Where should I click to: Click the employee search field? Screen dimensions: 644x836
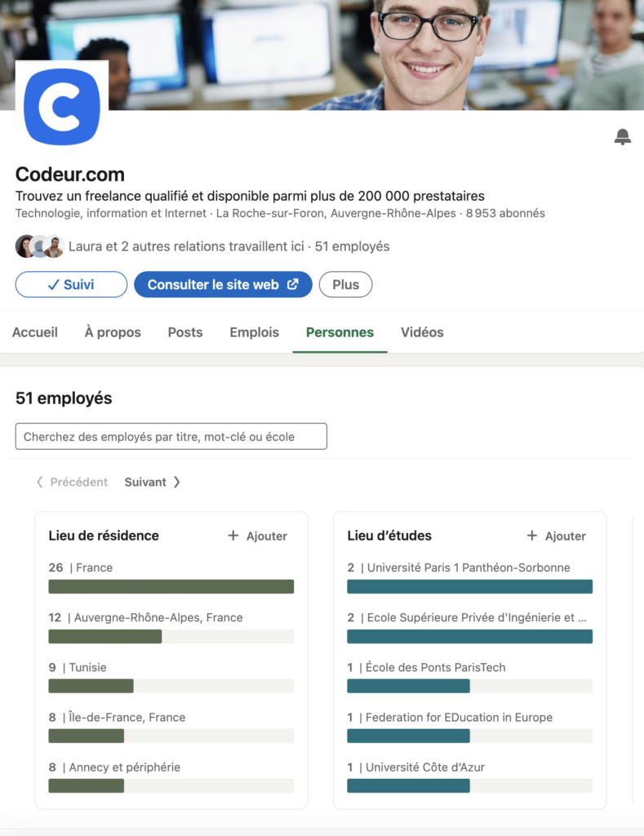(x=171, y=437)
